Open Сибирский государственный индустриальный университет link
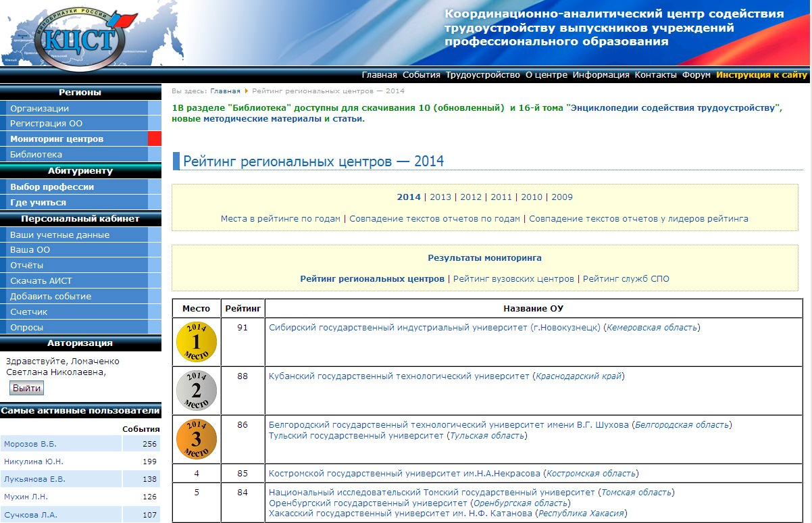Image resolution: width=812 pixels, height=523 pixels. click(x=435, y=328)
